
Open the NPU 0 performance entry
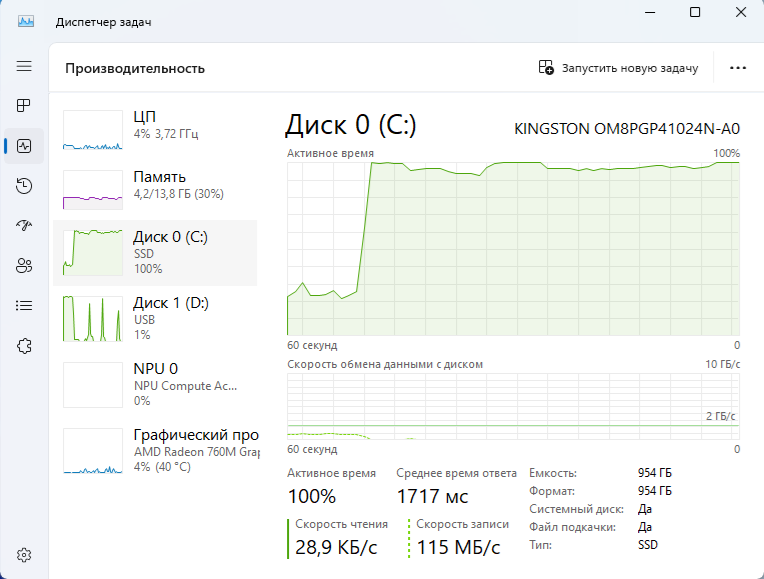click(x=155, y=384)
